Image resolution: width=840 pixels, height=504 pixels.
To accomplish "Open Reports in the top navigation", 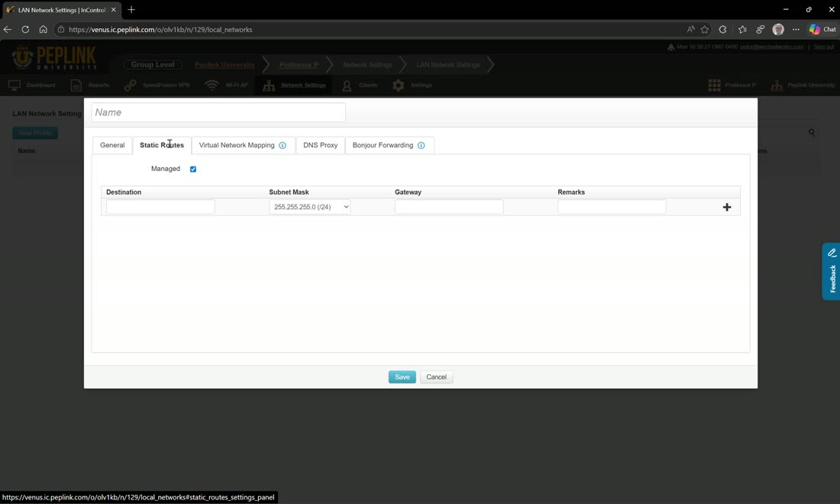I will 90,86.
